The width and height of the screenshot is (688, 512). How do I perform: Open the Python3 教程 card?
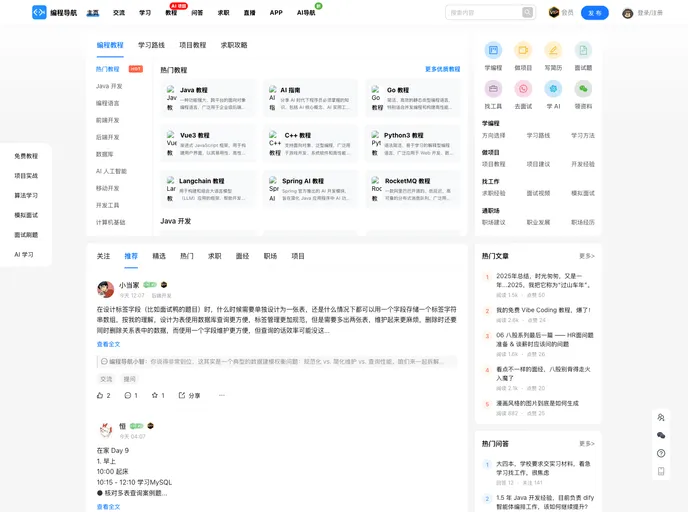tap(413, 143)
